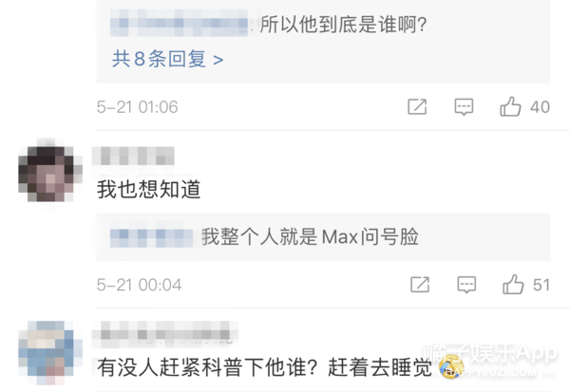Image resolution: width=570 pixels, height=392 pixels.
Task: Tap the like count 40
Action: [x=540, y=107]
